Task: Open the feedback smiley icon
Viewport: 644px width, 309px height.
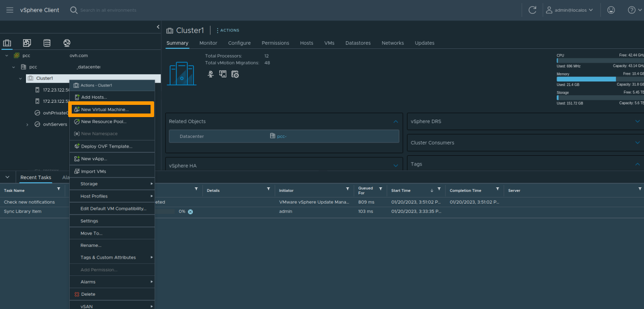Action: point(611,10)
